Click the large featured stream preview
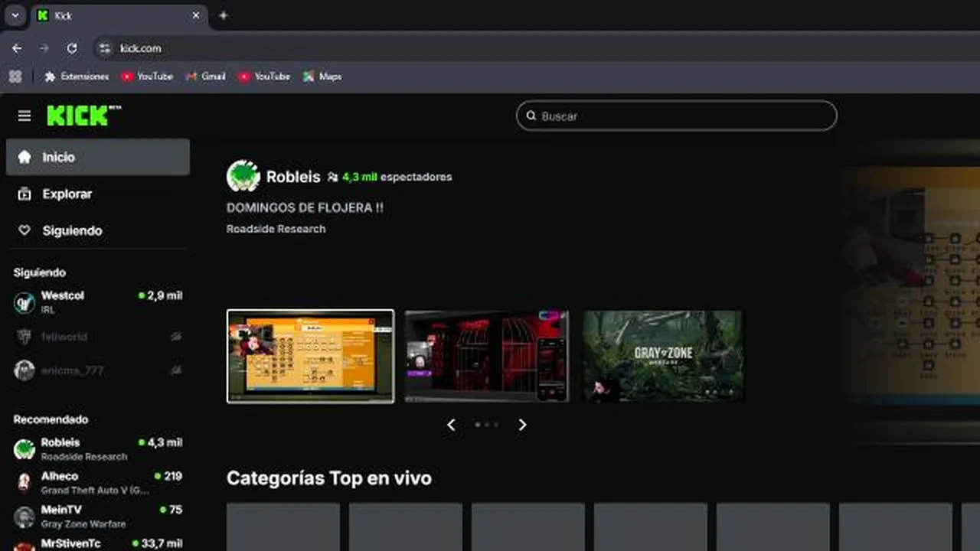Viewport: 980px width, 551px height. (x=910, y=291)
